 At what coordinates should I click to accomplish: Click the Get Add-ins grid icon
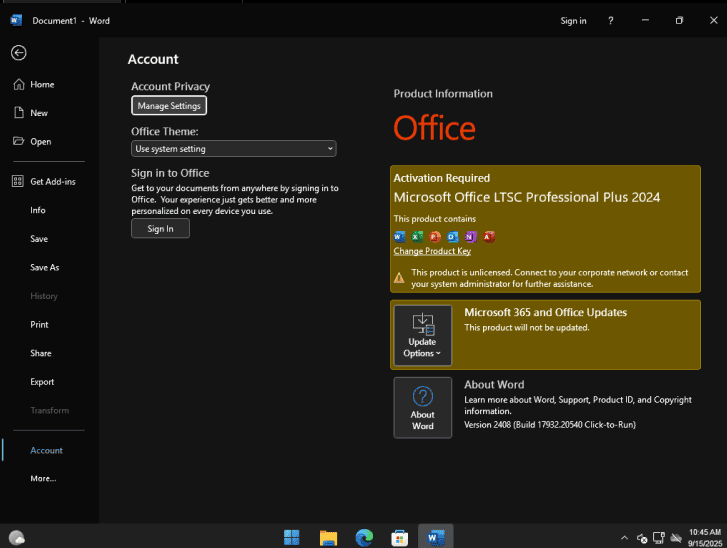click(18, 181)
